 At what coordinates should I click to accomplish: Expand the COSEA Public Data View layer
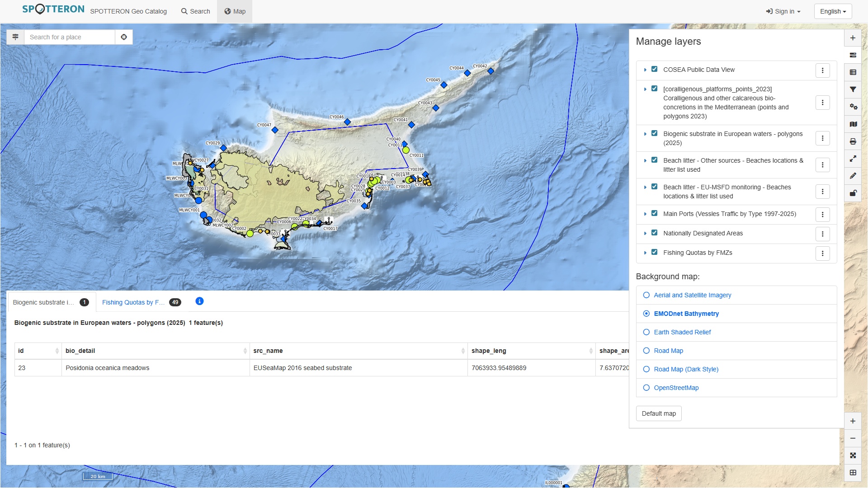click(x=645, y=70)
